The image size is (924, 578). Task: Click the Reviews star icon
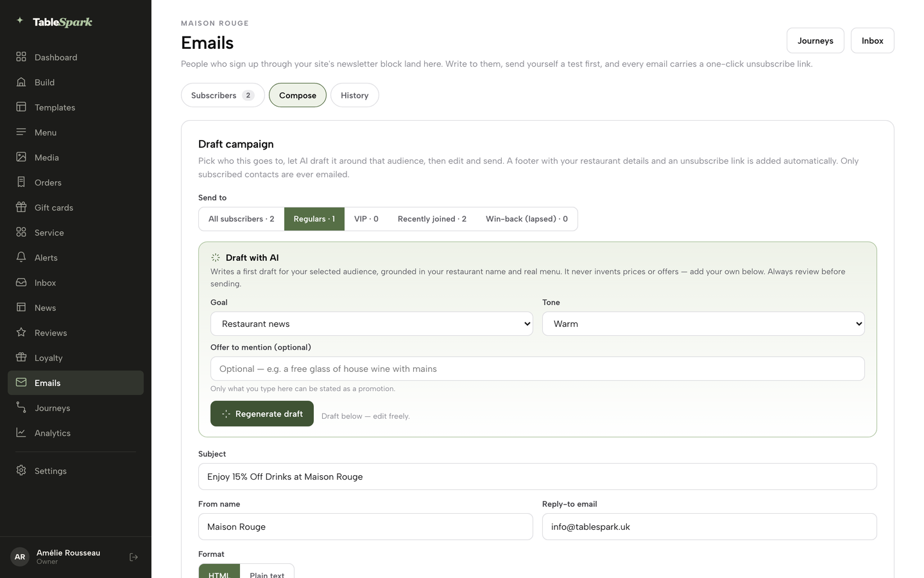[x=21, y=333]
